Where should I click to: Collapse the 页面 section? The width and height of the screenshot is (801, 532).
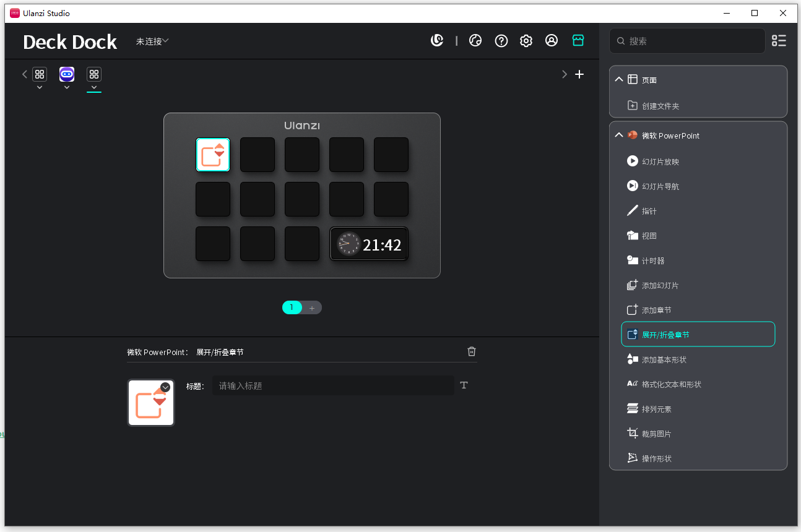pos(619,80)
